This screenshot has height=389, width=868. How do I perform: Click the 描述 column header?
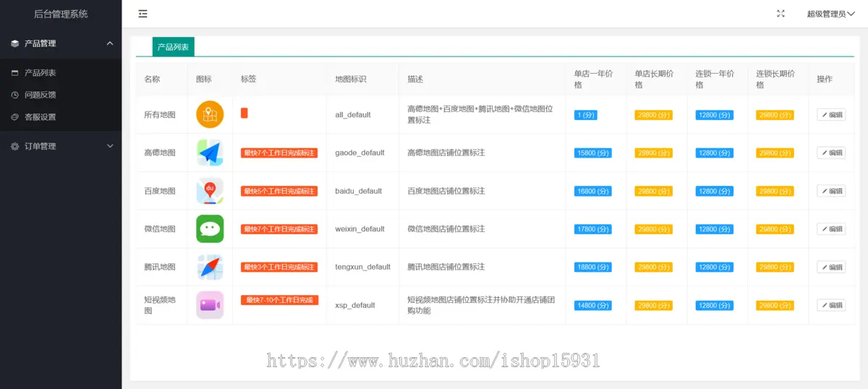click(415, 79)
